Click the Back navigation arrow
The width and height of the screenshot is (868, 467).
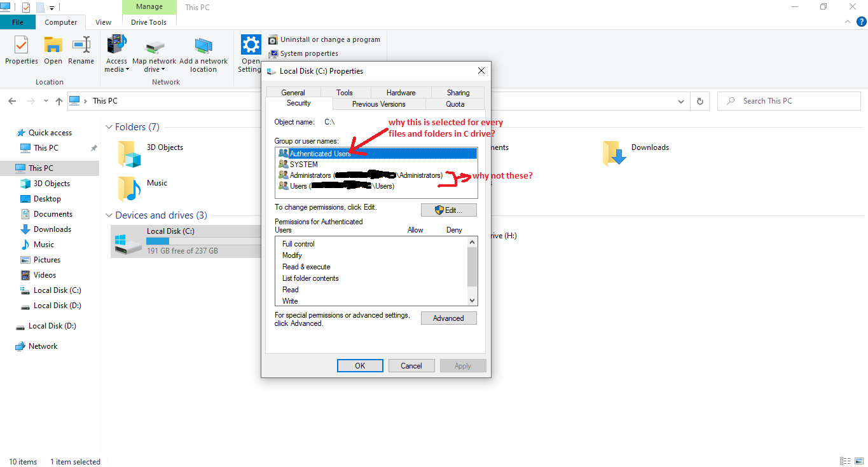tap(12, 101)
